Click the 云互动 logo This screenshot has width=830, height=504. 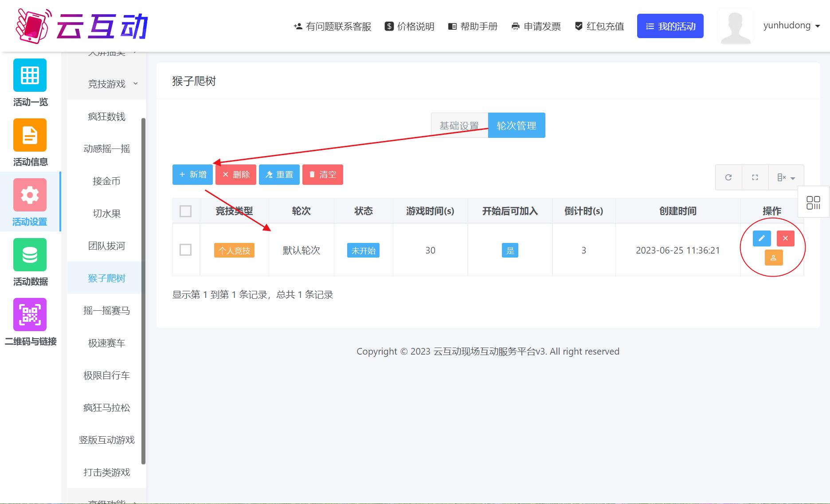[x=82, y=26]
